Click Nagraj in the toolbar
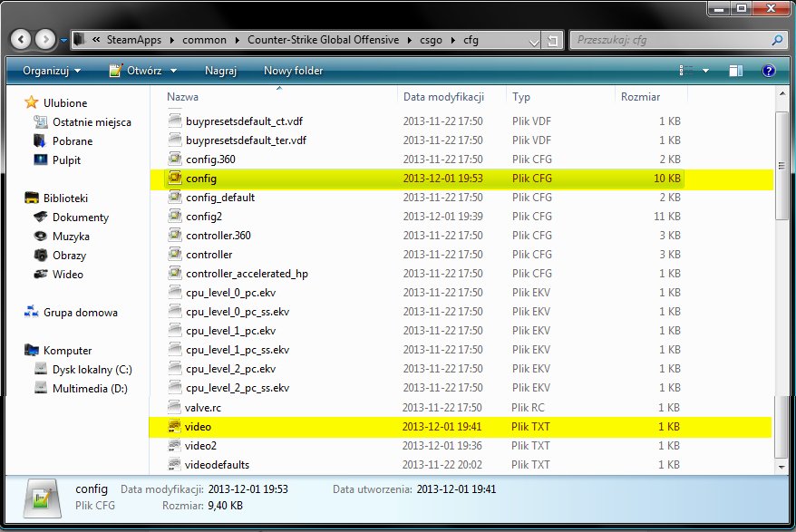The width and height of the screenshot is (796, 532). click(x=220, y=71)
